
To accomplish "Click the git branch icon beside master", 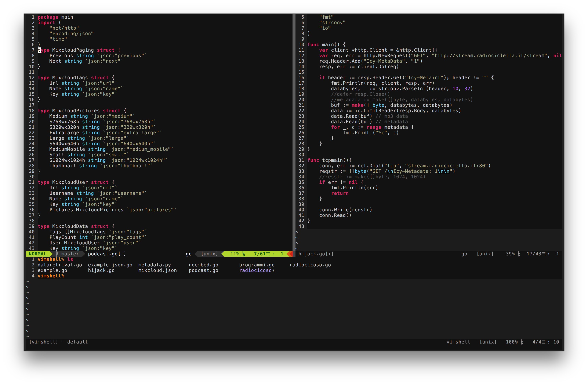I will 57,254.
